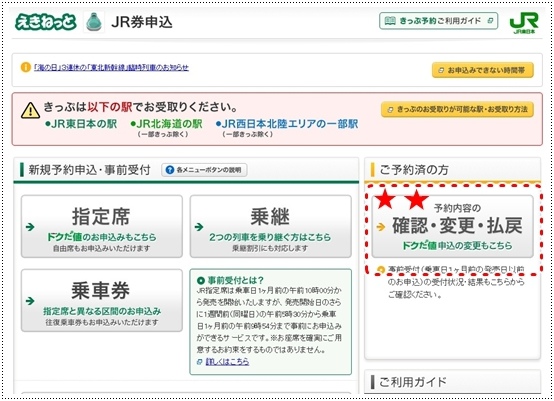Click the JR券申込 page title
The height and width of the screenshot is (401, 554).
[142, 22]
